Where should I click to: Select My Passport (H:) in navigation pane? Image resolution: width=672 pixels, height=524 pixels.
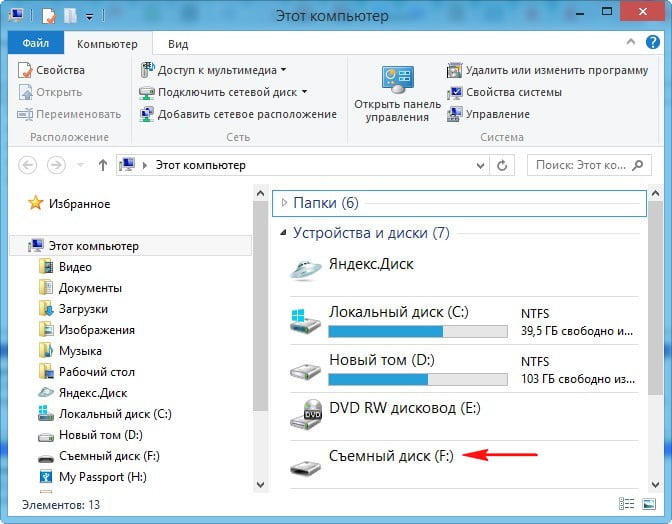[x=102, y=477]
